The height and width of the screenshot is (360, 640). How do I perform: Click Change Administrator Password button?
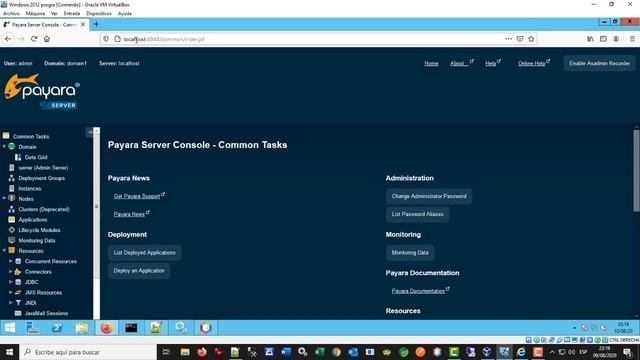(429, 196)
